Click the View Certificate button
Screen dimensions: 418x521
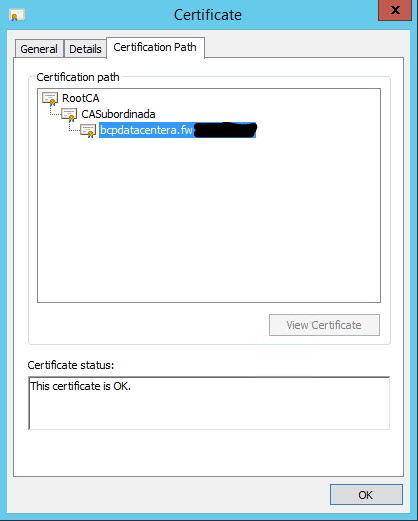point(324,325)
